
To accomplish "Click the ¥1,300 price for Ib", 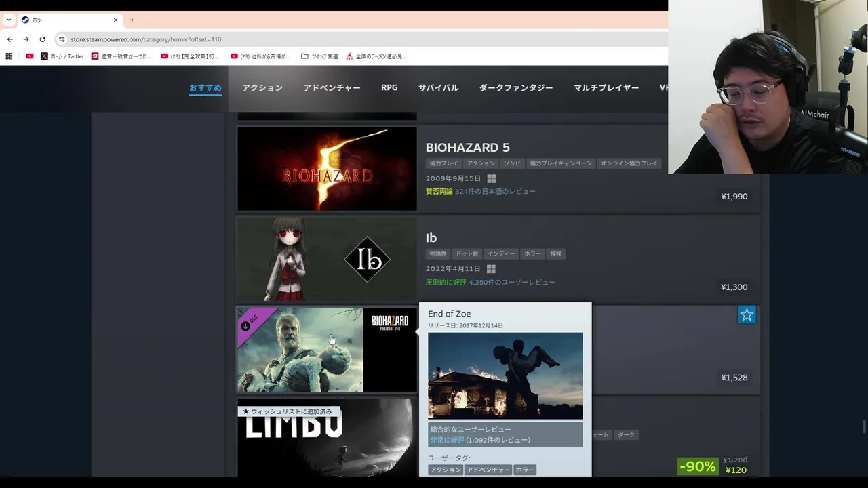I will 734,287.
